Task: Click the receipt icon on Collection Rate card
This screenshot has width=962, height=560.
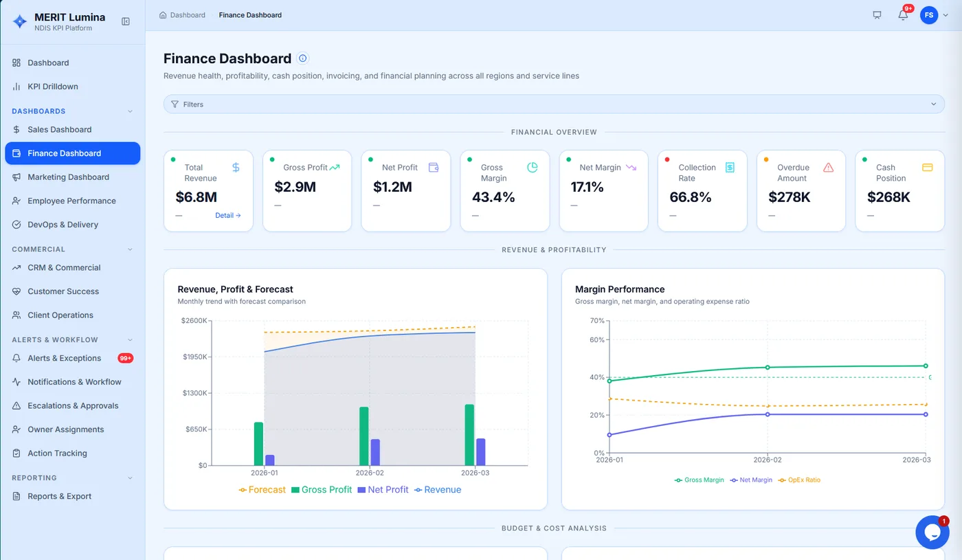Action: point(730,167)
